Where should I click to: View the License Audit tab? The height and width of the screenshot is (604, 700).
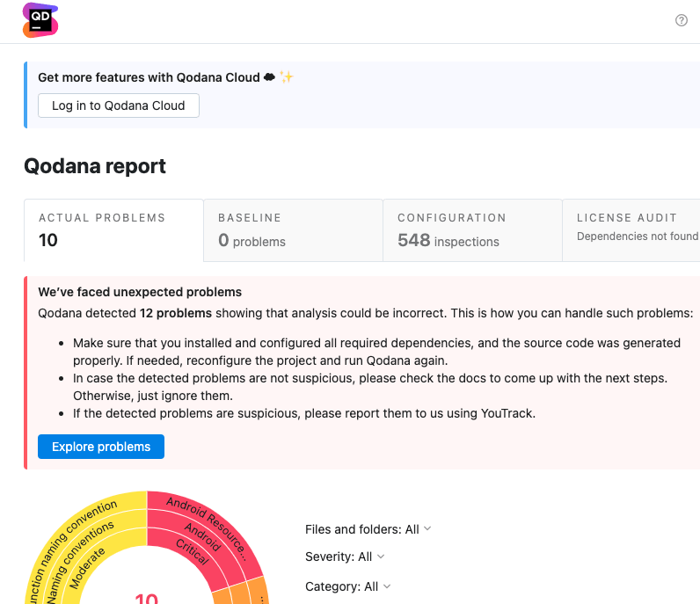pyautogui.click(x=631, y=230)
